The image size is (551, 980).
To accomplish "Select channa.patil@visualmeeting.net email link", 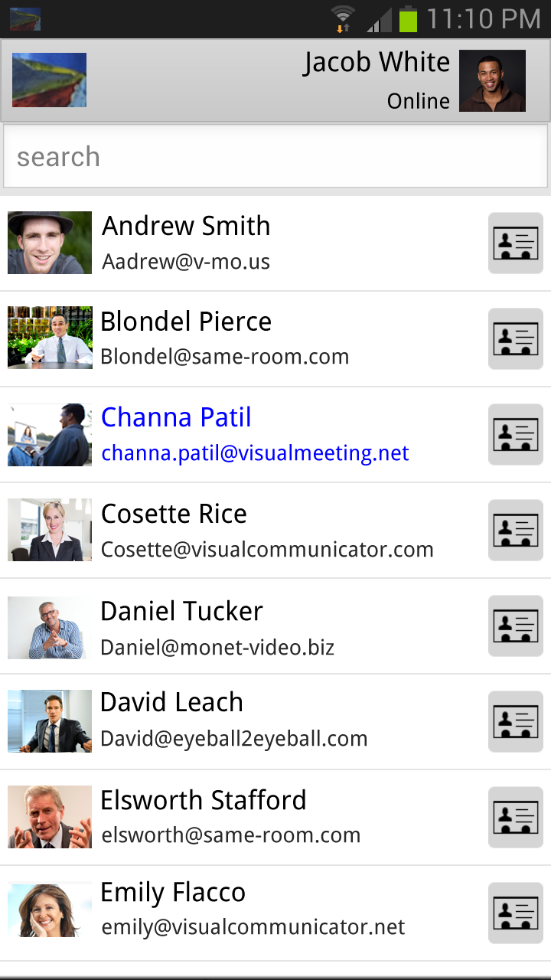I will [x=255, y=453].
